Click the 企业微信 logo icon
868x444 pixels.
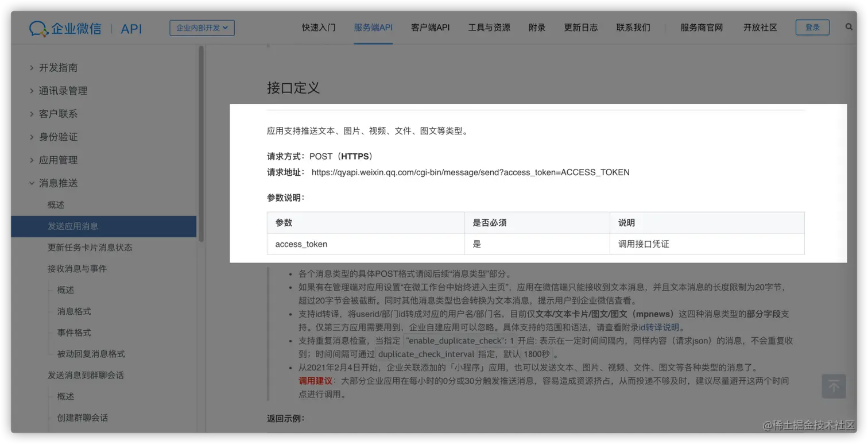(38, 26)
